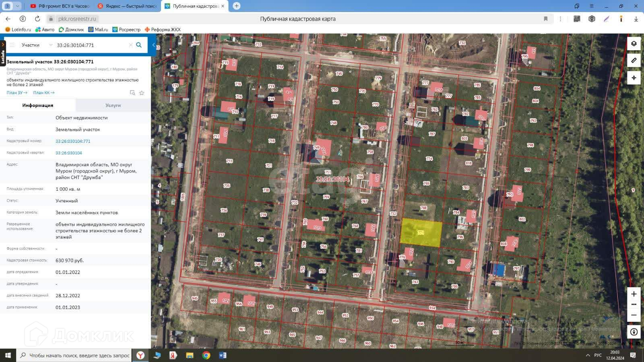Collapse the left information panel
The image size is (644, 362).
pos(153,45)
